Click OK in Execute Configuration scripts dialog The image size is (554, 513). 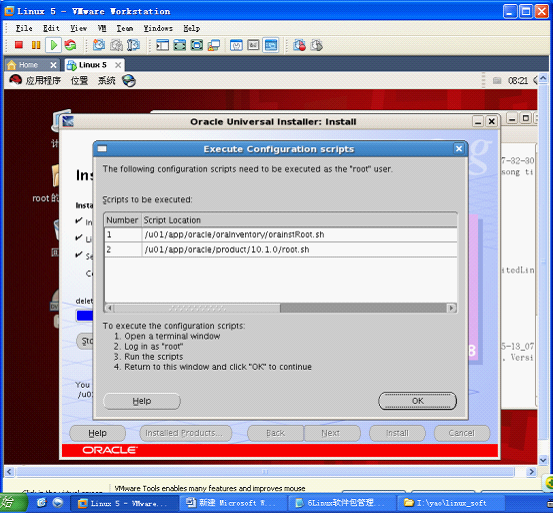tap(417, 401)
